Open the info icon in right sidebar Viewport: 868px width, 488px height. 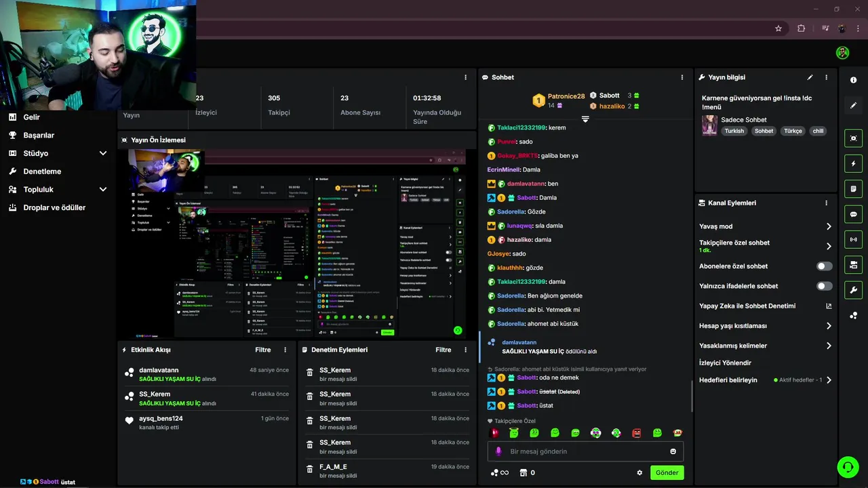853,80
